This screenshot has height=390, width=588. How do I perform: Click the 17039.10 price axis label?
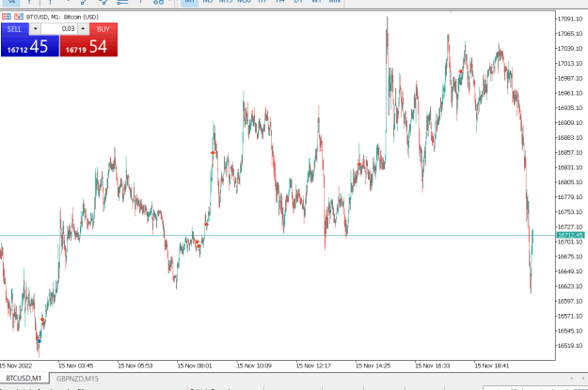[570, 48]
